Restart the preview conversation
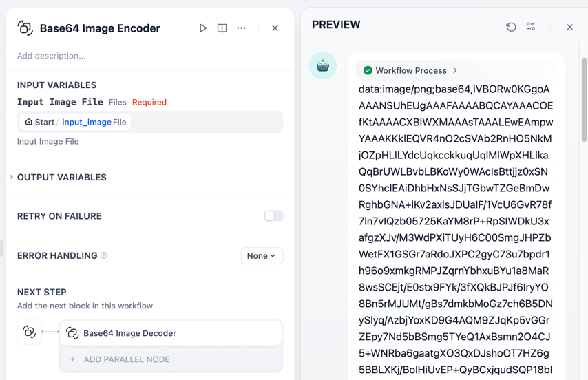Image resolution: width=588 pixels, height=380 pixels. (x=511, y=27)
